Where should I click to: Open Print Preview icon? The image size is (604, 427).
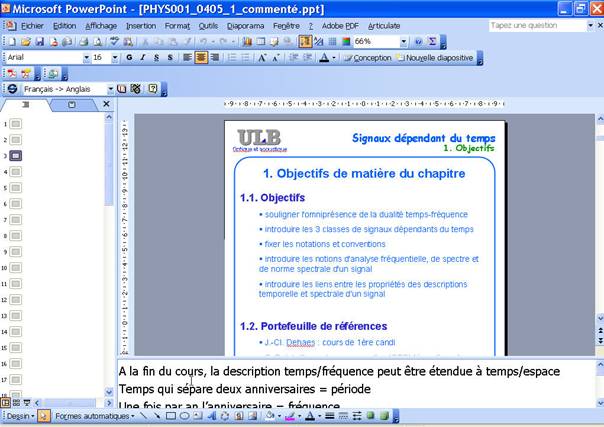pos(98,42)
